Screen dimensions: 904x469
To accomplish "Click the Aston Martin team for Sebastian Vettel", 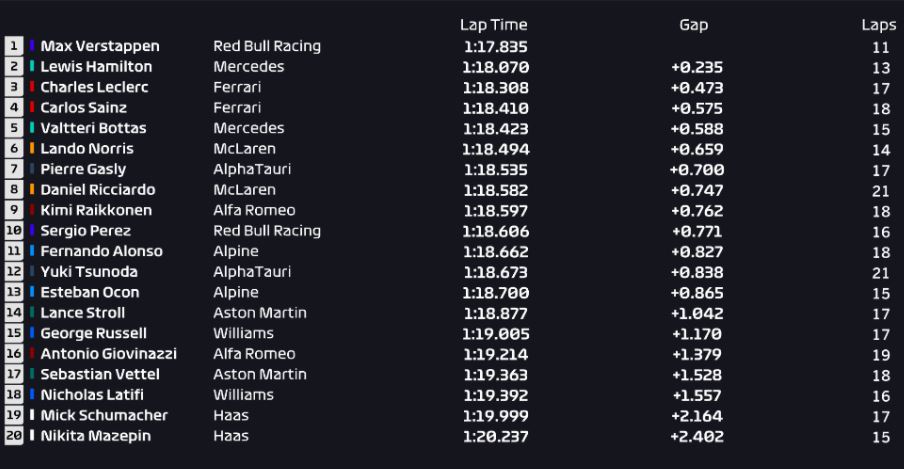I will pyautogui.click(x=260, y=374).
